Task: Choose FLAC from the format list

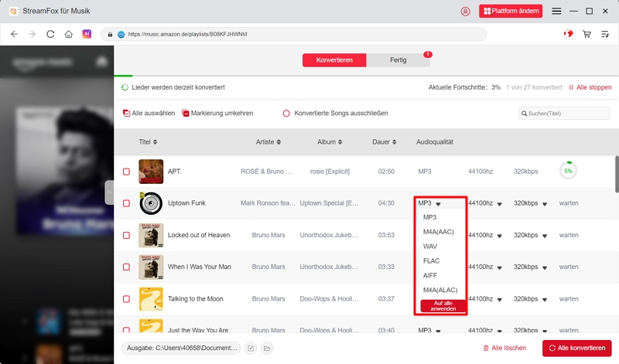Action: tap(432, 261)
